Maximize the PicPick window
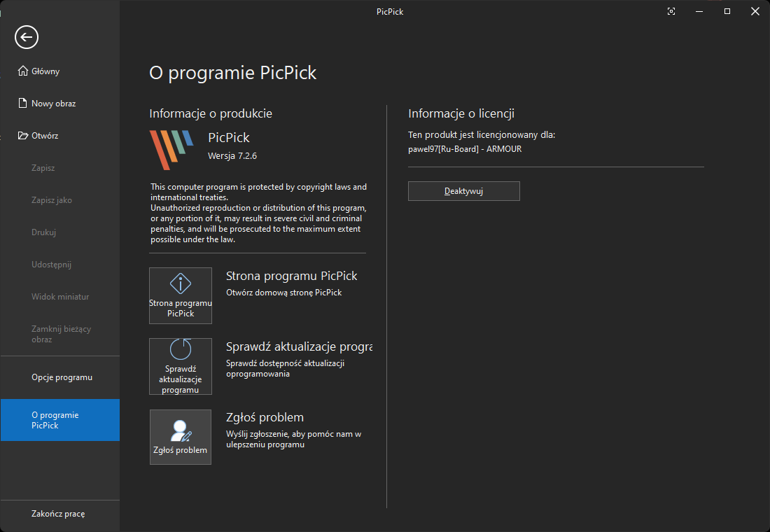This screenshot has height=532, width=770. coord(727,11)
